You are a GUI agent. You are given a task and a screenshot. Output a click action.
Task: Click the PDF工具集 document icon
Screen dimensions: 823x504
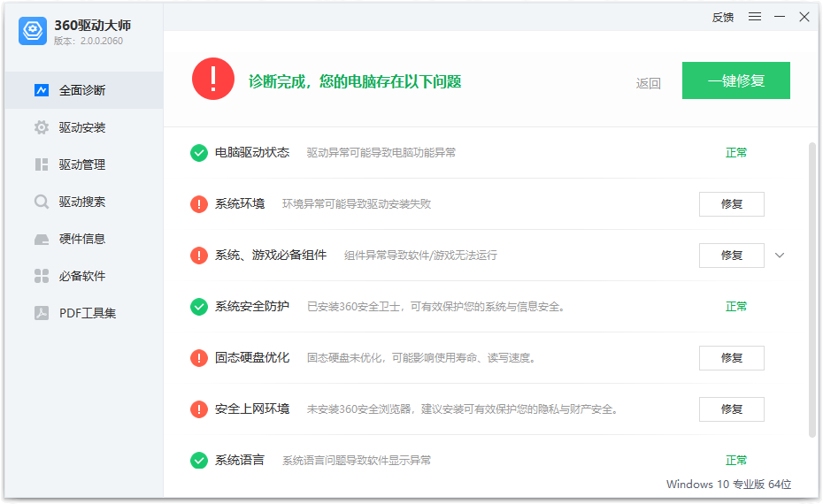42,313
